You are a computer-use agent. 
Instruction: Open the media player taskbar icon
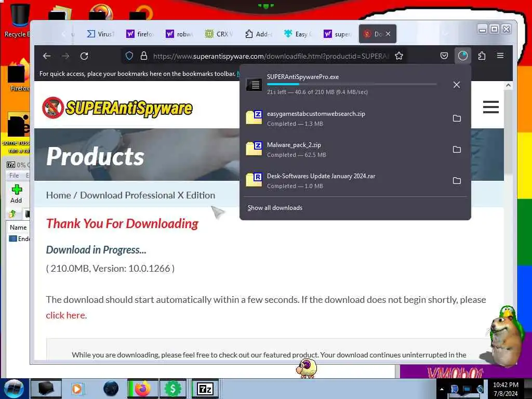[x=77, y=389]
